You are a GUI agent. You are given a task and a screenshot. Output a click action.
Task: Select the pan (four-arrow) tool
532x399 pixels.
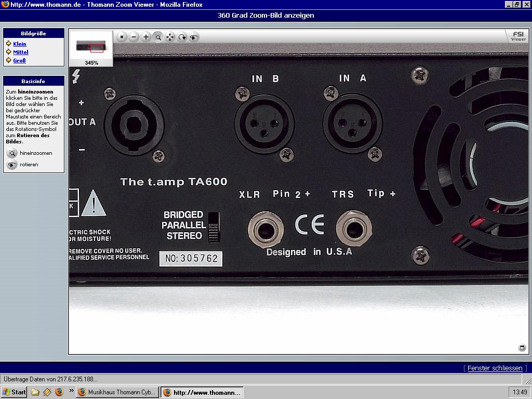[x=170, y=37]
